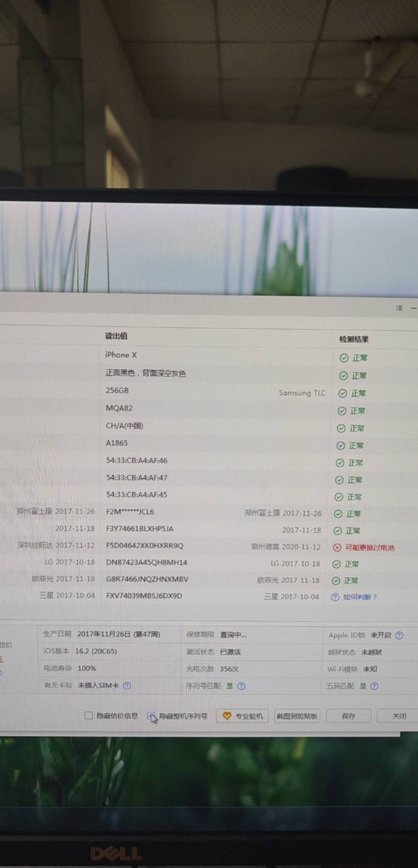The width and height of the screenshot is (418, 868).
Task: Open the 专业验机 professional inspection
Action: pyautogui.click(x=242, y=716)
